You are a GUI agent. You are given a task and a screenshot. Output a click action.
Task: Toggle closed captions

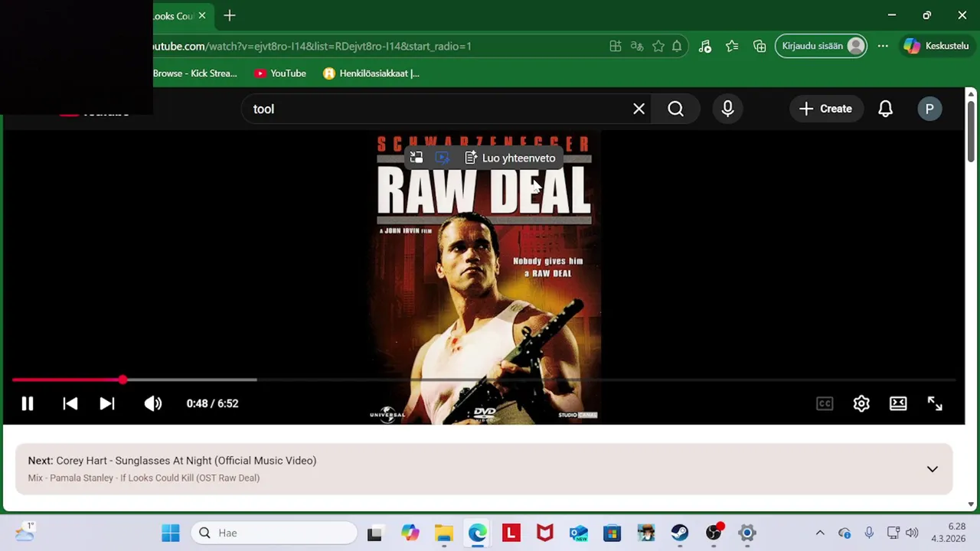(x=825, y=403)
